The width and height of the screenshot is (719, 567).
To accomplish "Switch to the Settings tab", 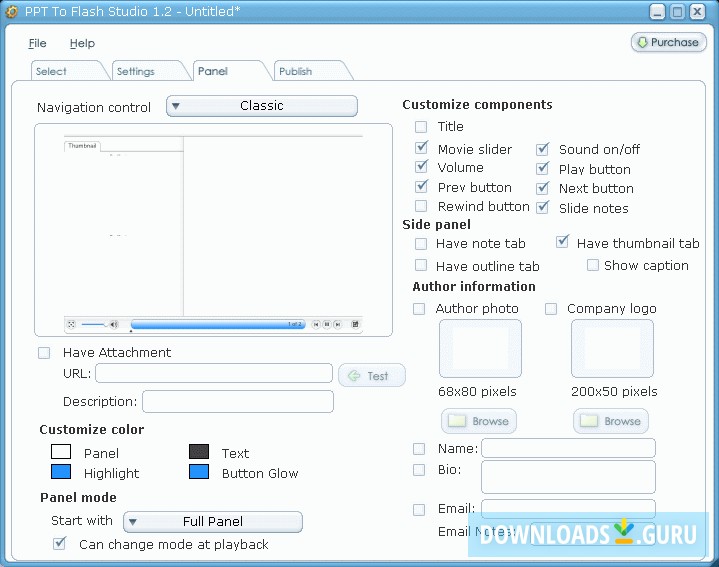I will pyautogui.click(x=150, y=71).
